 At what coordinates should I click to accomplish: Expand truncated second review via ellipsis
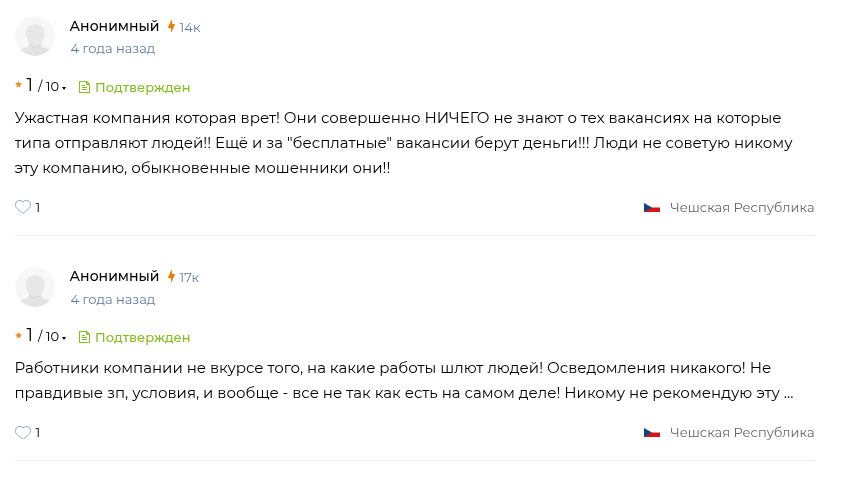click(788, 393)
